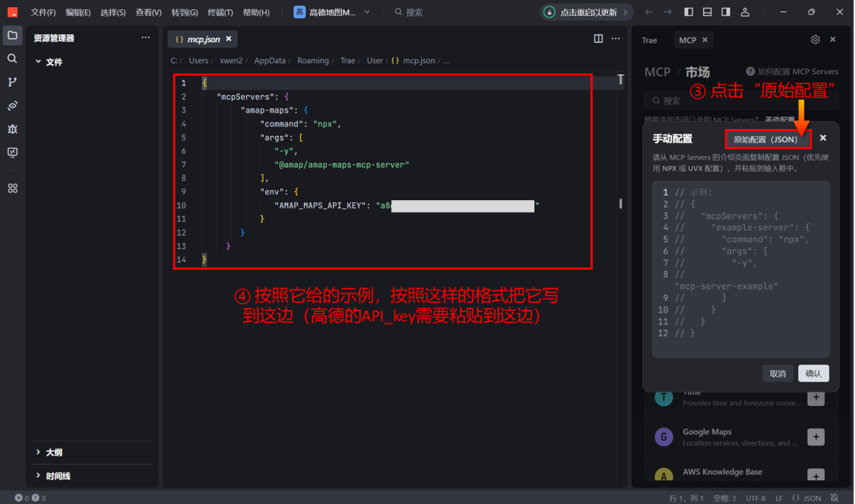Add the Time MCP server
This screenshot has height=504, width=855.
815,398
